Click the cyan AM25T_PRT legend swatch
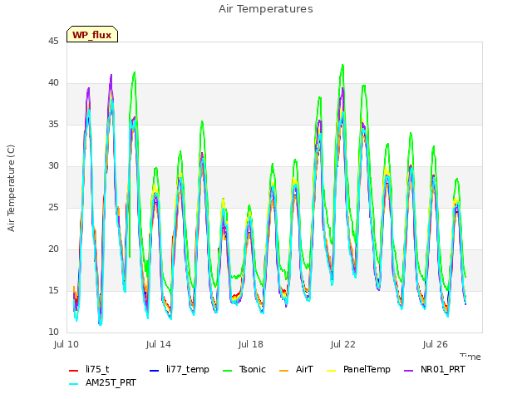532x399 pixels. click(73, 384)
